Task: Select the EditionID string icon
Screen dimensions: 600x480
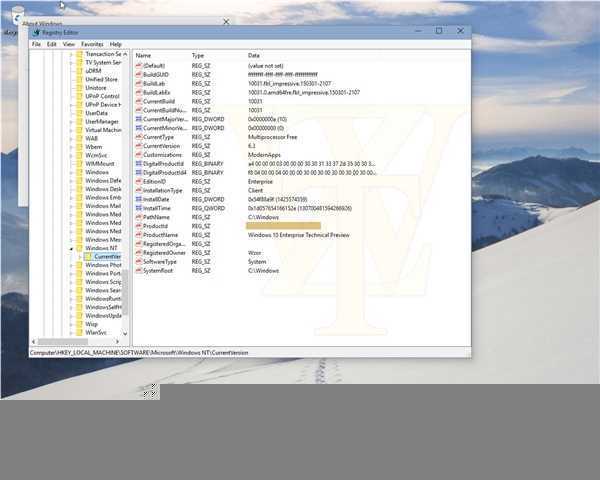Action: pyautogui.click(x=139, y=181)
